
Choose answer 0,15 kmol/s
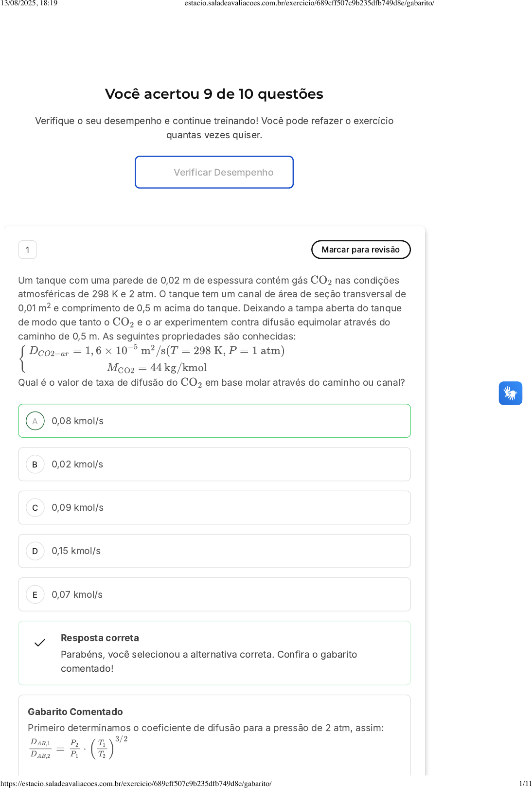(214, 551)
